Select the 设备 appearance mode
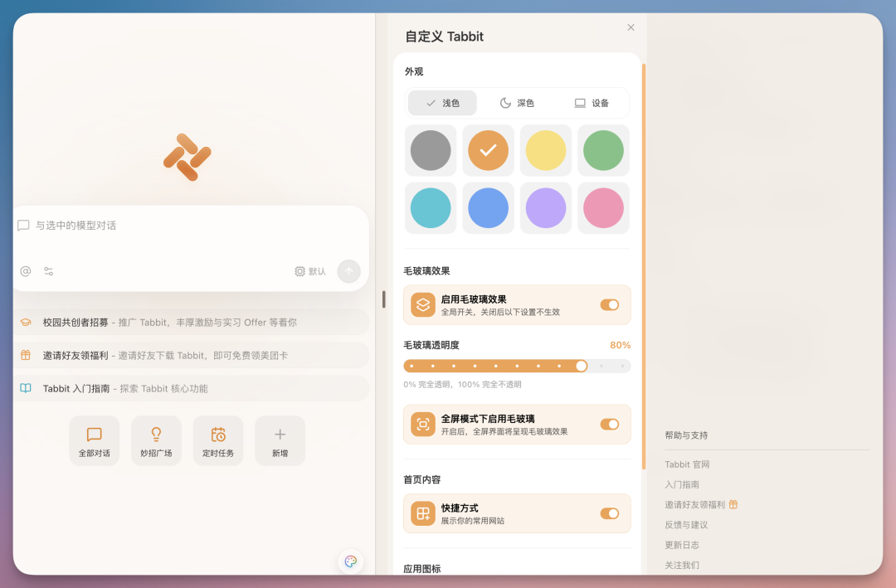896x588 pixels. click(592, 103)
